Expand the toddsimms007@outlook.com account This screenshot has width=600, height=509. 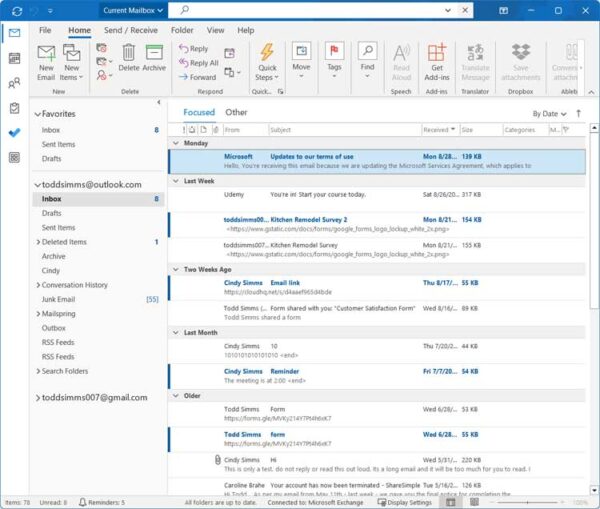click(x=37, y=397)
